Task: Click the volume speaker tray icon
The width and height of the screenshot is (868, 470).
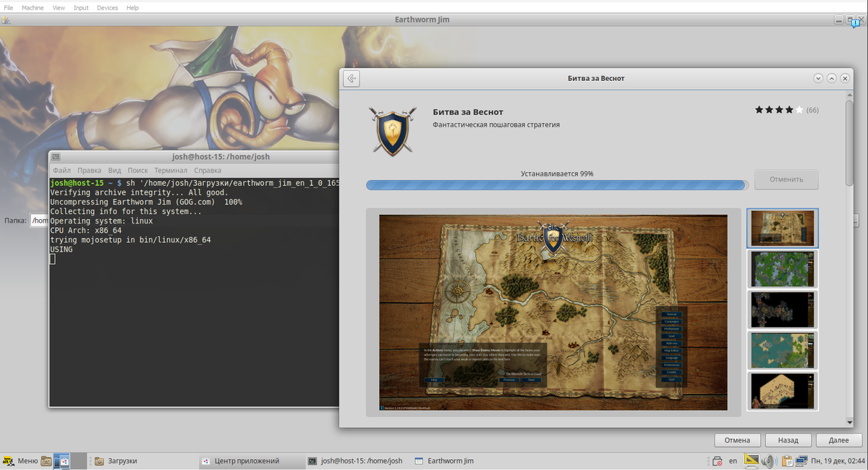Action: (x=768, y=461)
